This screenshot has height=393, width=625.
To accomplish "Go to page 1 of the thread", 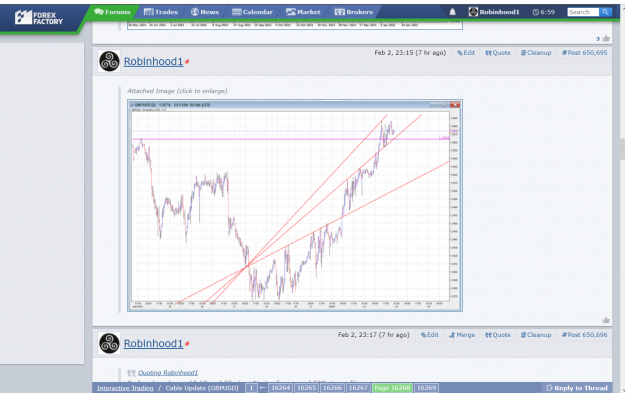I will 251,388.
